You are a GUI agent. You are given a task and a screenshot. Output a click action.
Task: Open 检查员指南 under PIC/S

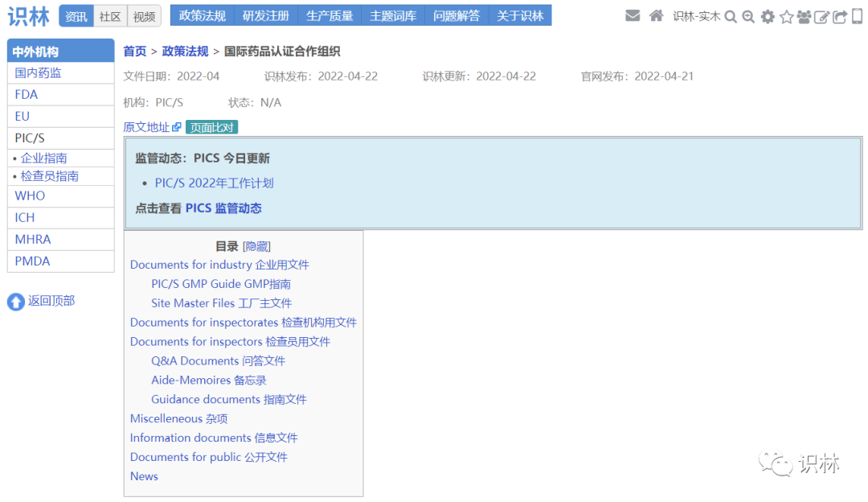click(50, 176)
